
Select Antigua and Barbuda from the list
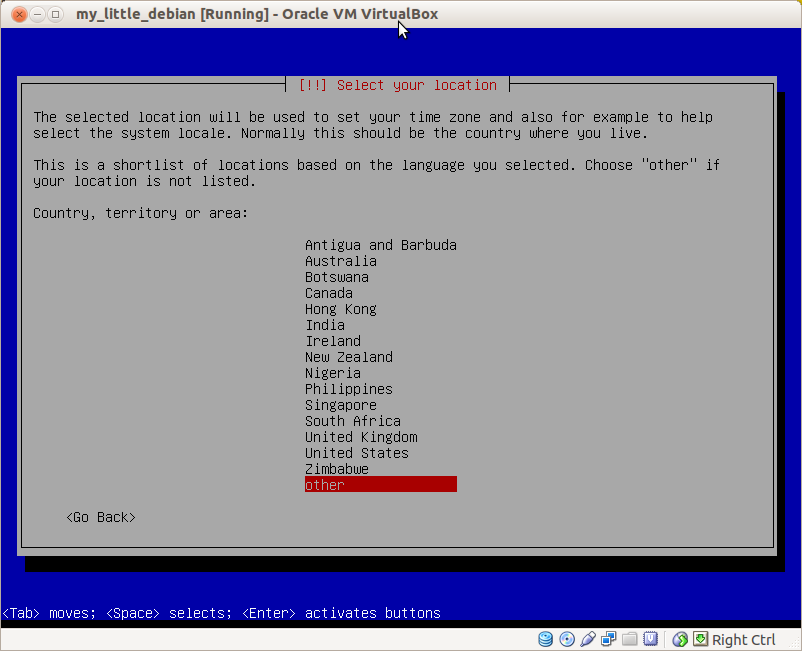[x=381, y=245]
